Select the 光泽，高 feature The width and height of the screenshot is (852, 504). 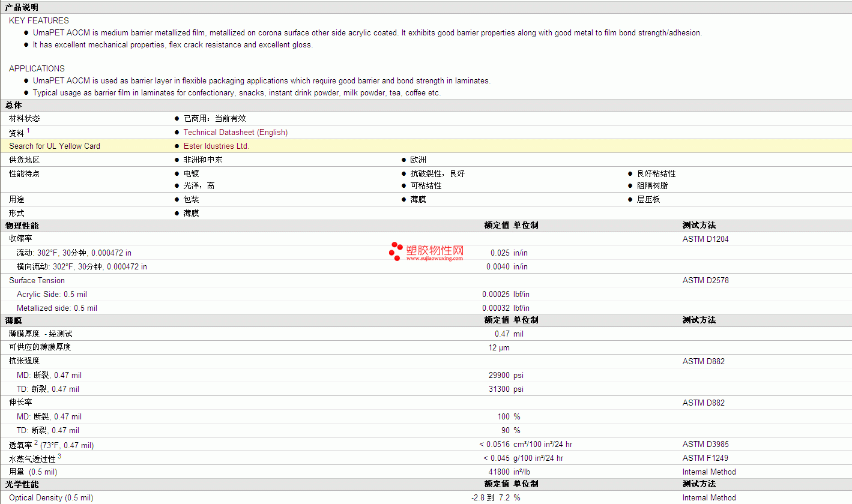click(199, 185)
